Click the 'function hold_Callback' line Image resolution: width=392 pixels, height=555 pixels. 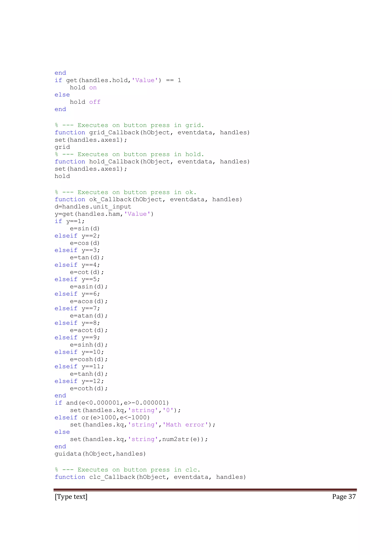[x=152, y=161]
